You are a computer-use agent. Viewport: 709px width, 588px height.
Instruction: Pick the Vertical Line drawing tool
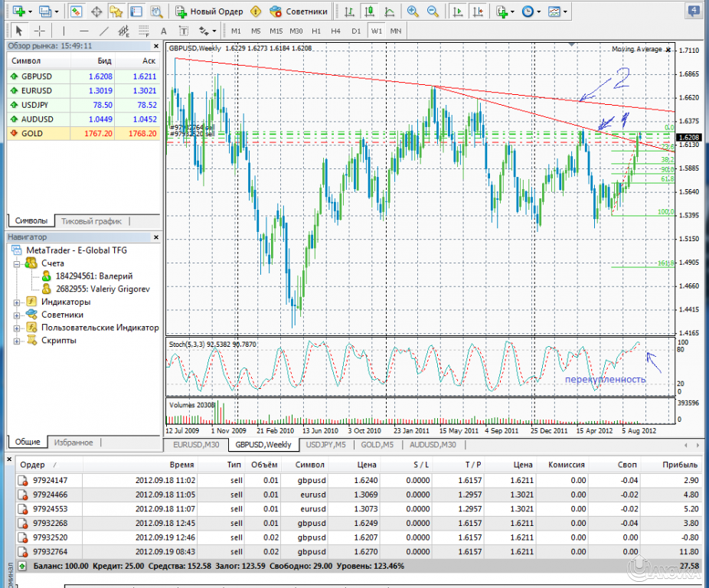pos(64,31)
